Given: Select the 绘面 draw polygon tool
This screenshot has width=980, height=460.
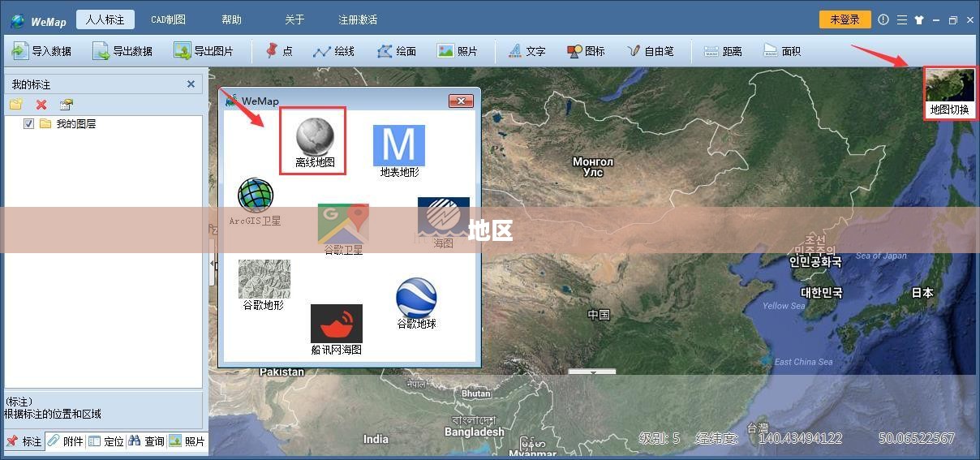Looking at the screenshot, I should pos(397,51).
